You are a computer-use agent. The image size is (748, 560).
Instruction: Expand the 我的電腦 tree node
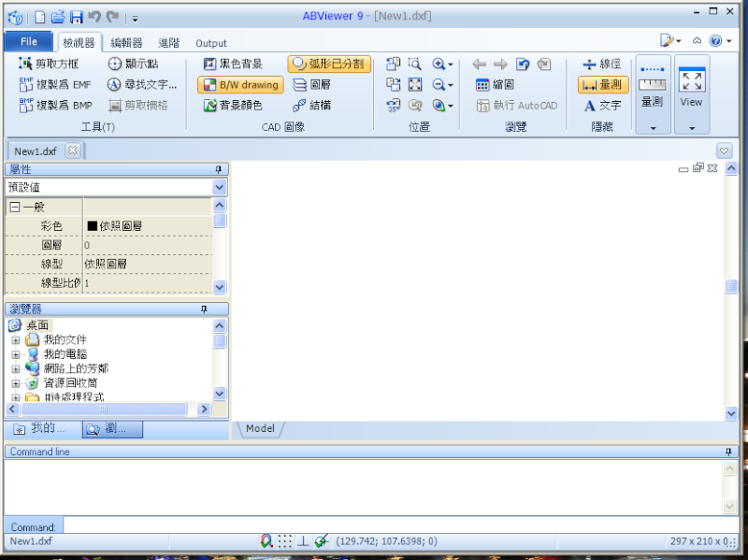coord(16,355)
